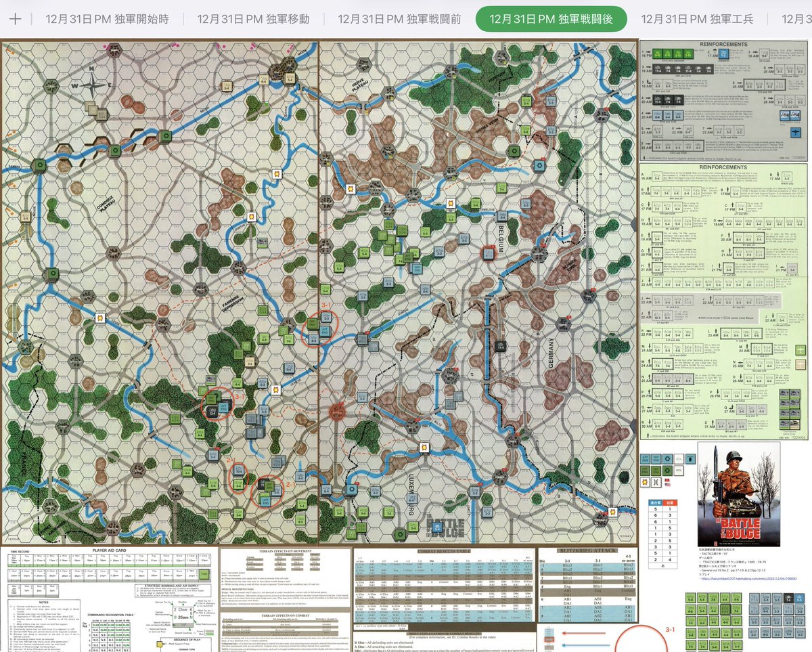The image size is (812, 652).
Task: Pick the blue circle marker in the legend
Action: point(667,459)
